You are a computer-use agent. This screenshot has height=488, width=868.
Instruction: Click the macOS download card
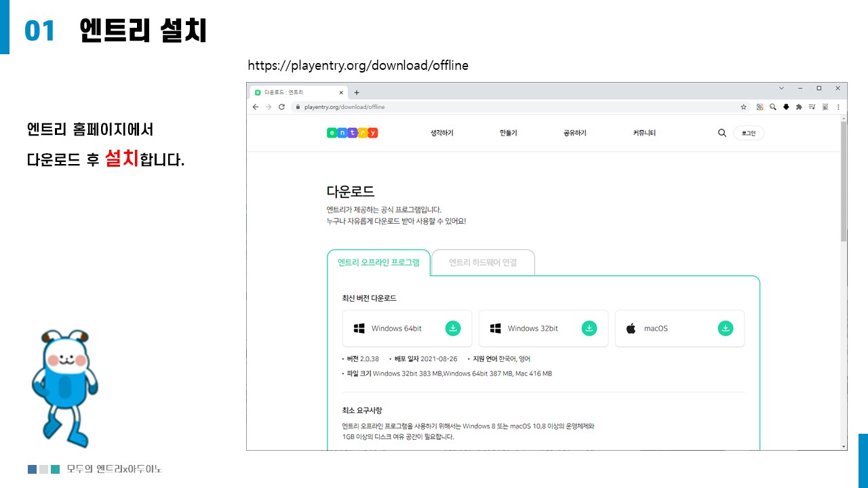pos(679,328)
